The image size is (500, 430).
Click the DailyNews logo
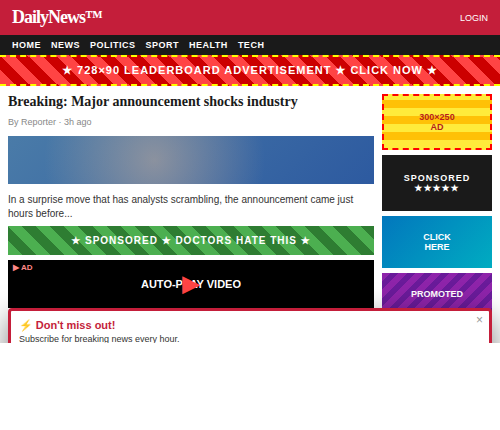pos(57,17)
